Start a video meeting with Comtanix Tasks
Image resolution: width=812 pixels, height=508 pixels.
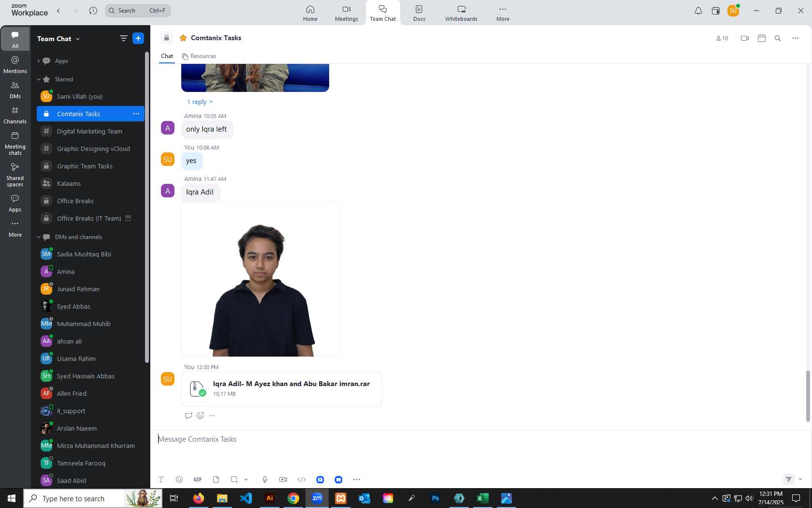click(x=745, y=38)
